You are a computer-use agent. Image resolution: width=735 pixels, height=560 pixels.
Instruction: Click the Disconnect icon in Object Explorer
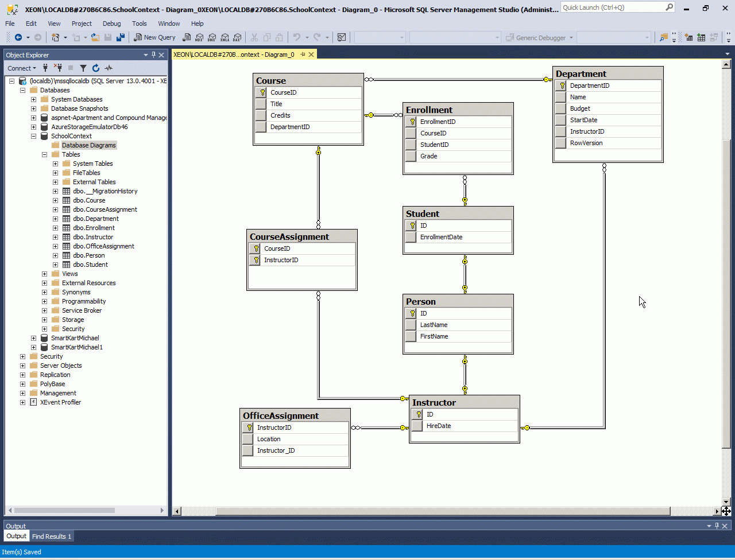(58, 68)
